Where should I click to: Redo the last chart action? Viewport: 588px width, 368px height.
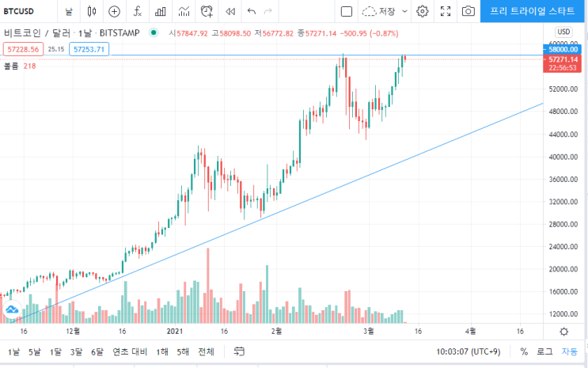[267, 11]
